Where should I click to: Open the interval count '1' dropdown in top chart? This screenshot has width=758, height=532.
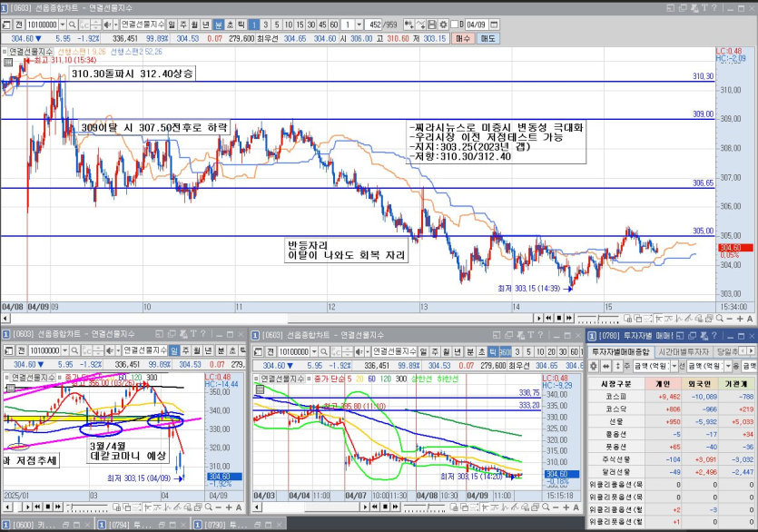pos(359,25)
